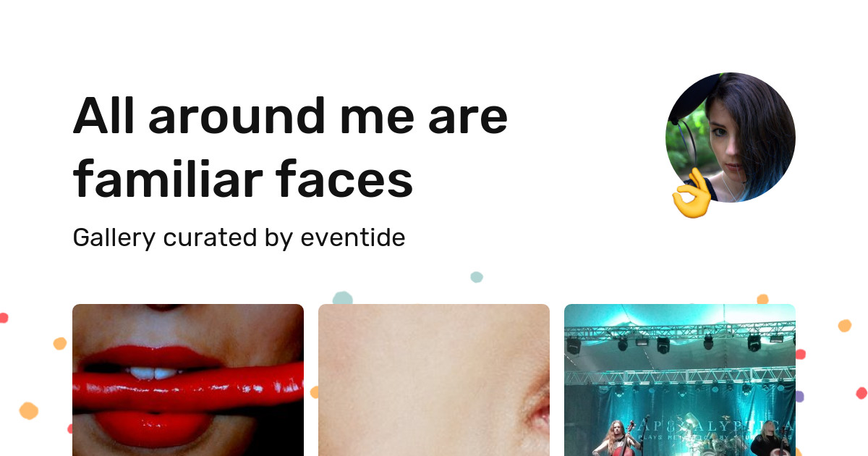Click the small orange dot left of the lips thumbnail
The height and width of the screenshot is (456, 868).
point(60,344)
